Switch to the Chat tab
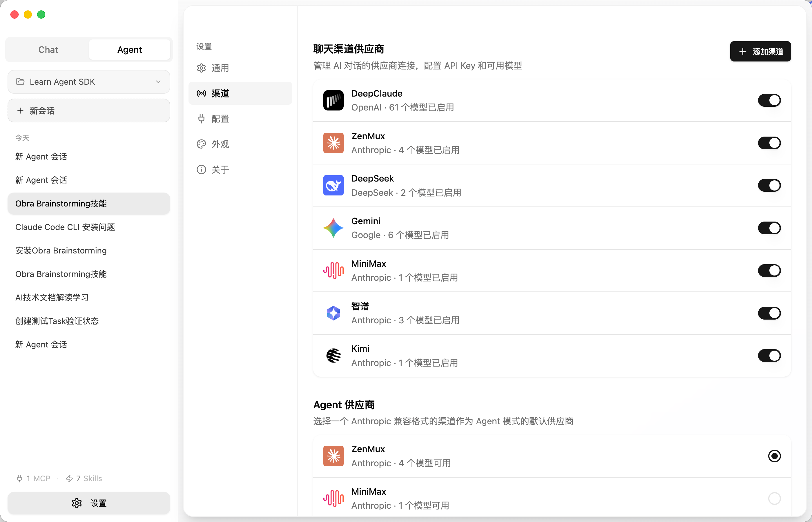812x522 pixels. coord(48,50)
